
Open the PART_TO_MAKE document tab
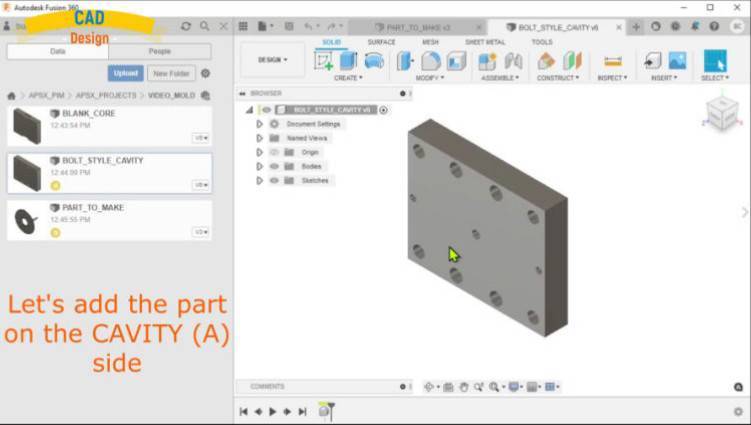pos(417,27)
